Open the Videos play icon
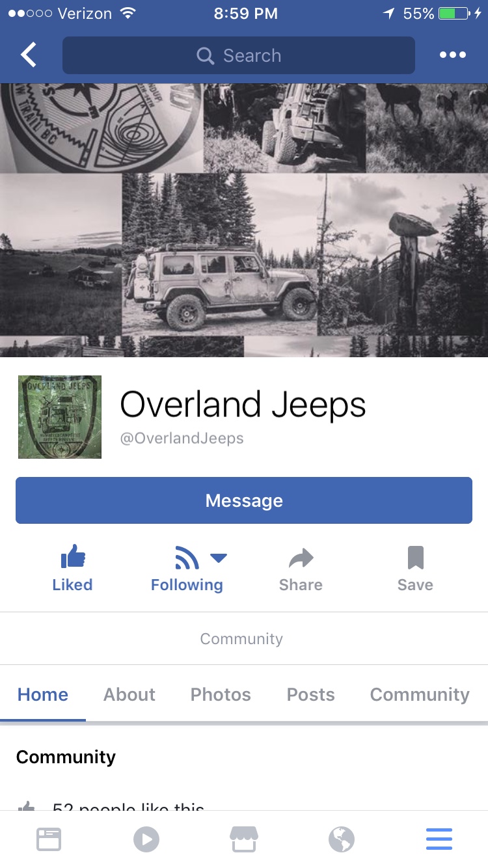Screen dimensions: 488x868 146,839
